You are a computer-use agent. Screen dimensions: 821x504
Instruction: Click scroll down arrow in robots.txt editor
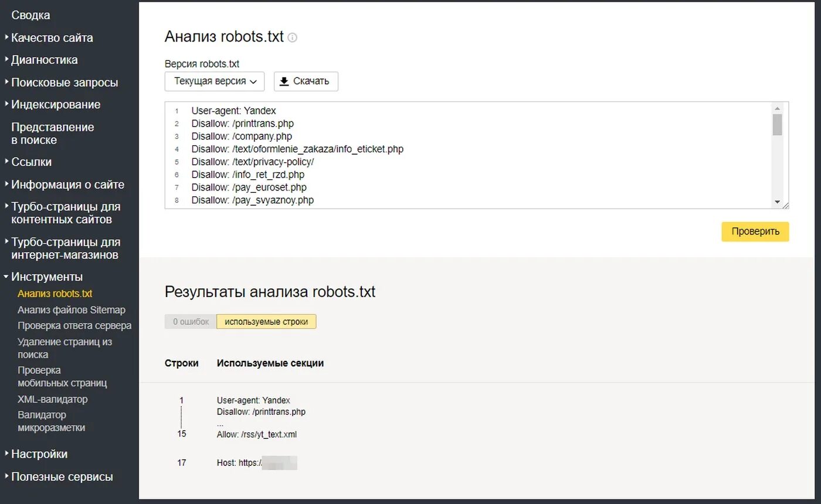tap(778, 202)
